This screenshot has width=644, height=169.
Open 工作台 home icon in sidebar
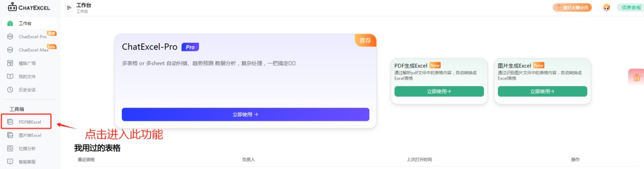point(10,23)
